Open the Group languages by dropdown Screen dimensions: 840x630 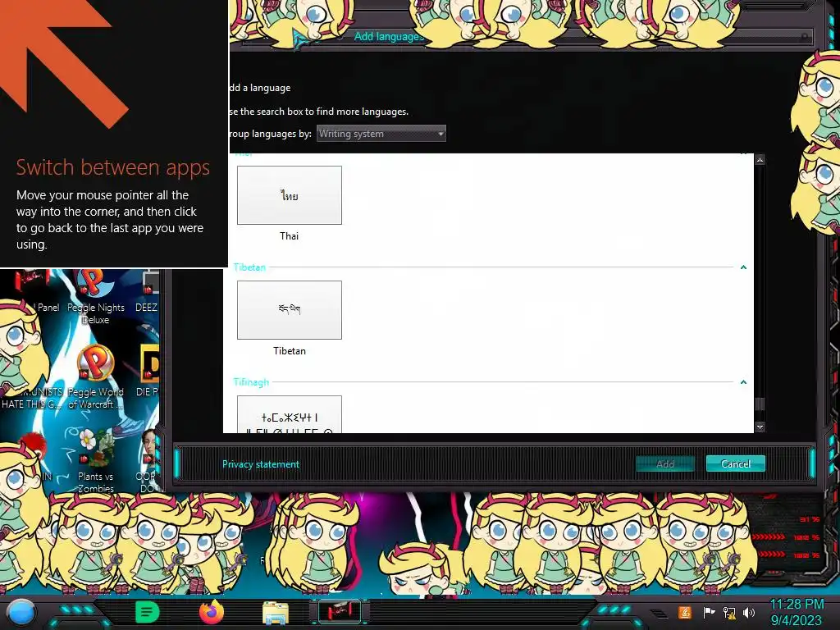point(381,134)
